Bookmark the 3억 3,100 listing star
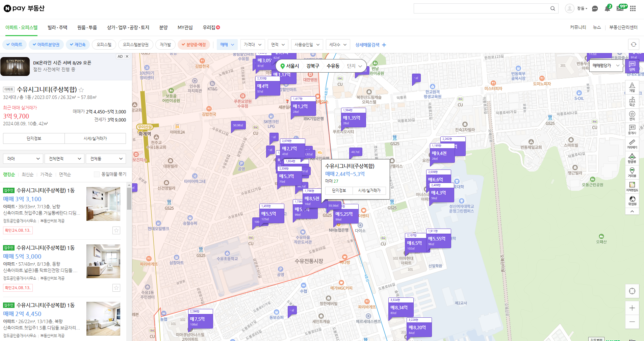The image size is (644, 341). (116, 230)
